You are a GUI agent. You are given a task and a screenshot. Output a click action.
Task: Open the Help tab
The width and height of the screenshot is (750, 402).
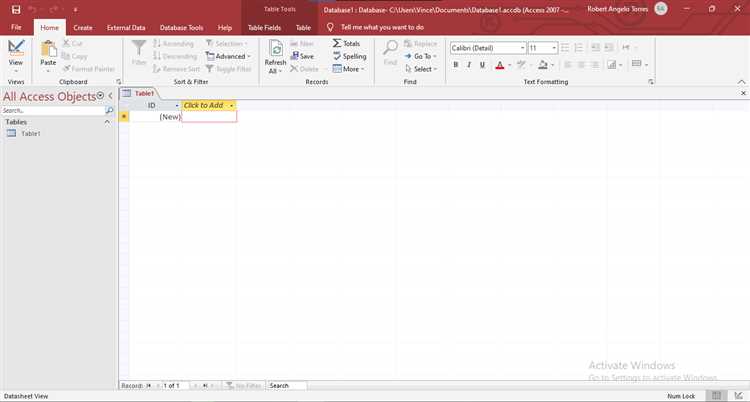coord(225,28)
